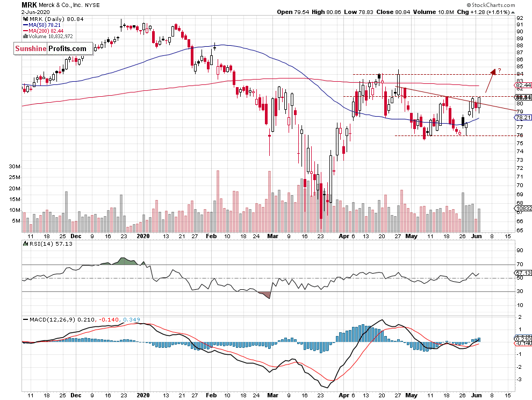532x400 pixels.
Task: Click the Volume 10.8M header value
Action: 433,12
